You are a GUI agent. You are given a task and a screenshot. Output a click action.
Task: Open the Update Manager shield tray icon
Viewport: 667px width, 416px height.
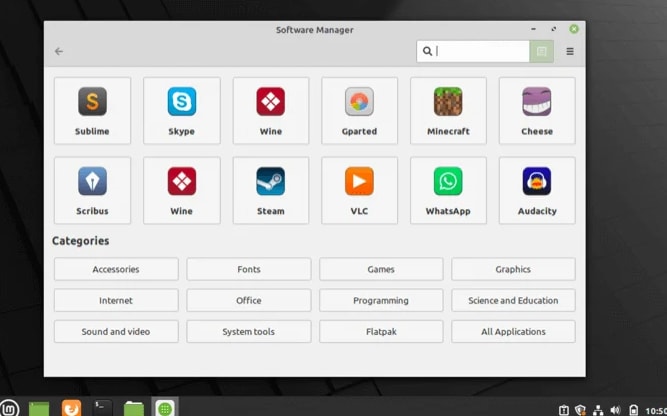click(x=580, y=410)
